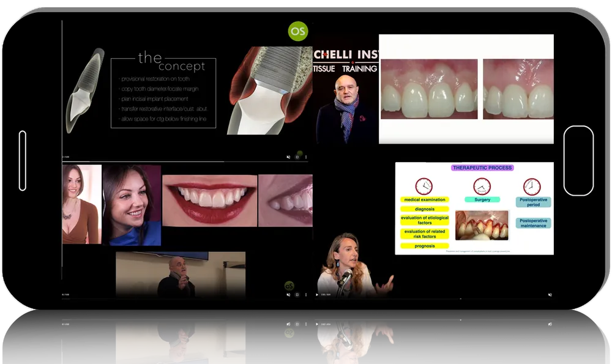Screen dimensions: 612x364
Task: Click the 'Surgery' green label
Action: point(482,199)
